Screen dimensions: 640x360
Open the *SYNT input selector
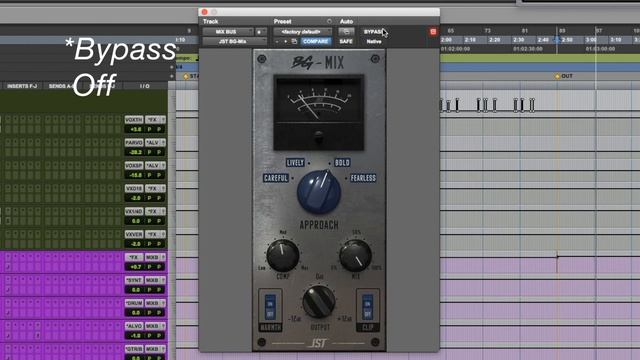(x=134, y=280)
